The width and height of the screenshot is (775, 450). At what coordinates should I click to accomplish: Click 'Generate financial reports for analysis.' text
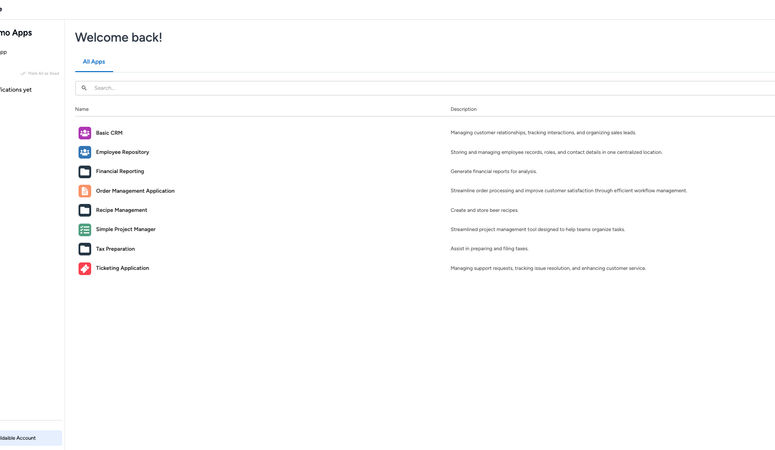pos(494,172)
